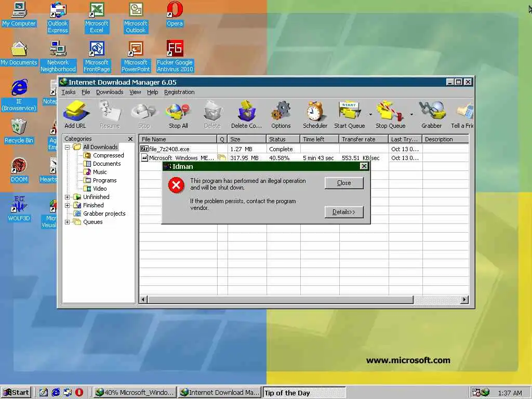Image resolution: width=532 pixels, height=399 pixels.
Task: Open the Grabber tool icon
Action: (431, 115)
